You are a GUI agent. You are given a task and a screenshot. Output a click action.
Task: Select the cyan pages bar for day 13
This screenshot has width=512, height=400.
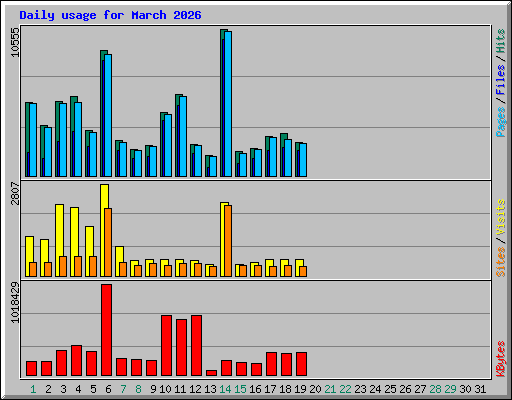click(213, 166)
